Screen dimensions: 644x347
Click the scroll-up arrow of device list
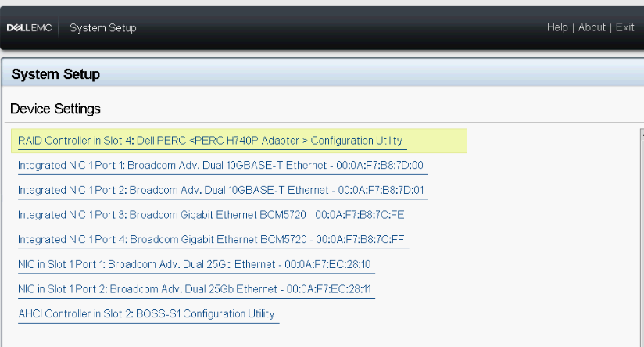point(641,132)
